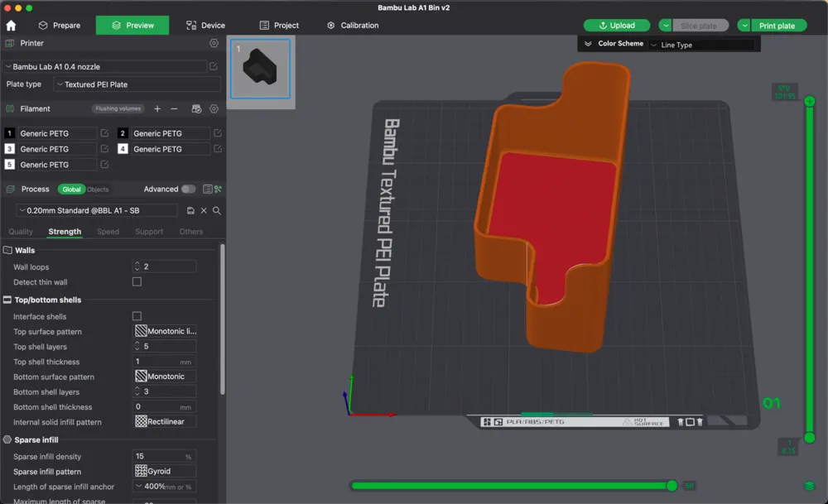Switch process scope to Objects

pos(98,190)
